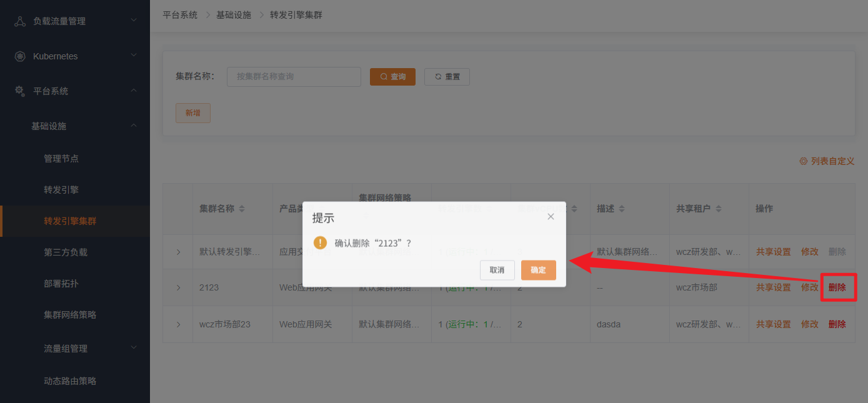Confirm deletion with 确定 button

click(538, 270)
